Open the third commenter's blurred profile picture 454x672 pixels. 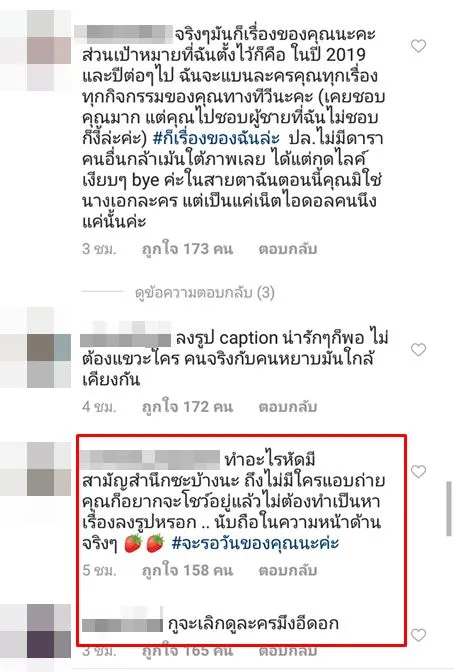coord(49,469)
